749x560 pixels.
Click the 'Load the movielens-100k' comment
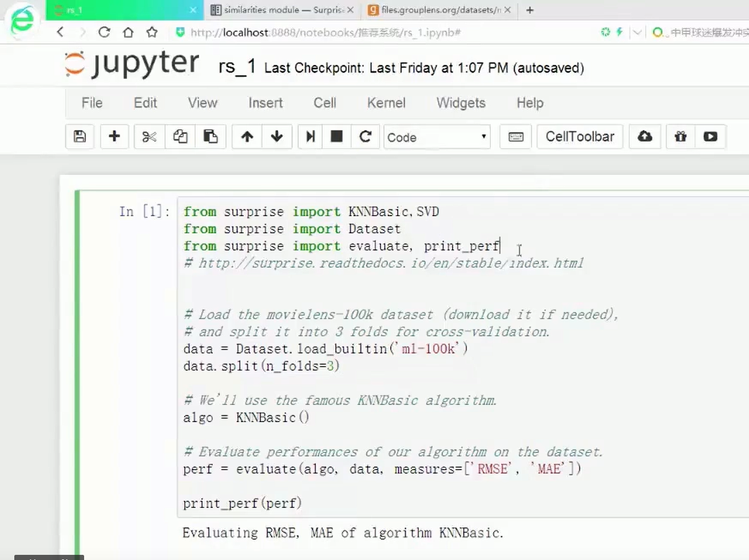pyautogui.click(x=401, y=315)
